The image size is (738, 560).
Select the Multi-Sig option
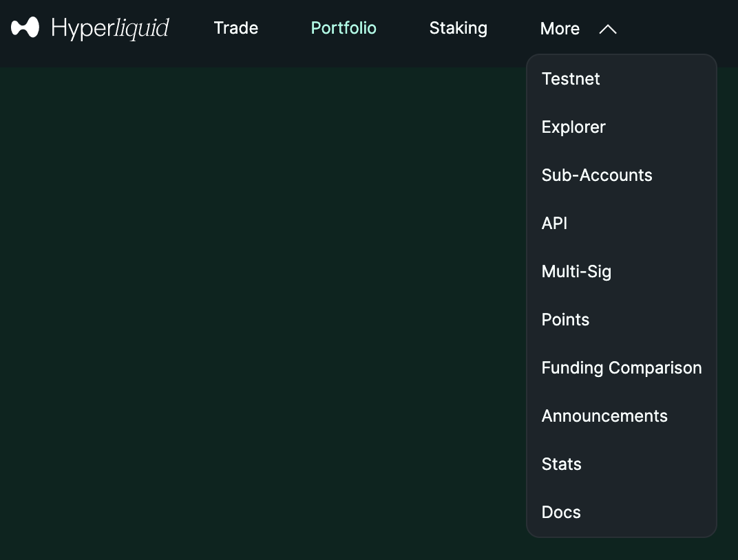576,272
